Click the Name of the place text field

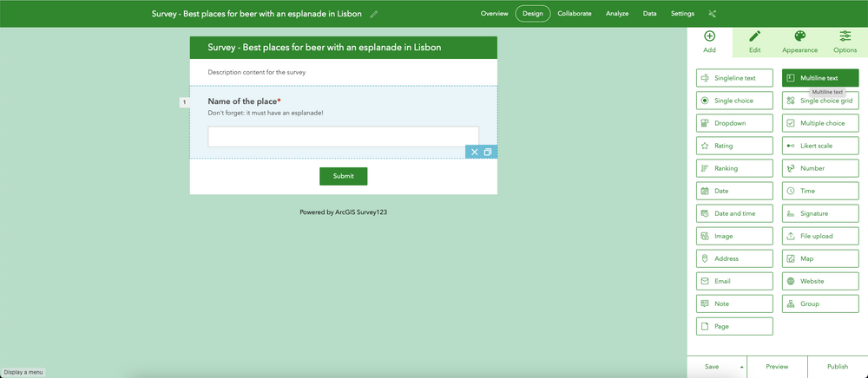coord(343,137)
